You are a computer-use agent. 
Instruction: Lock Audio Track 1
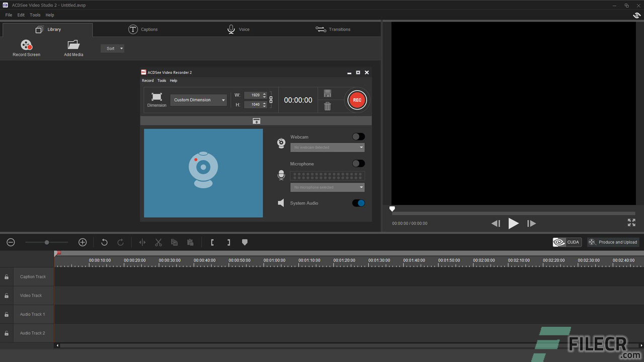(7, 315)
